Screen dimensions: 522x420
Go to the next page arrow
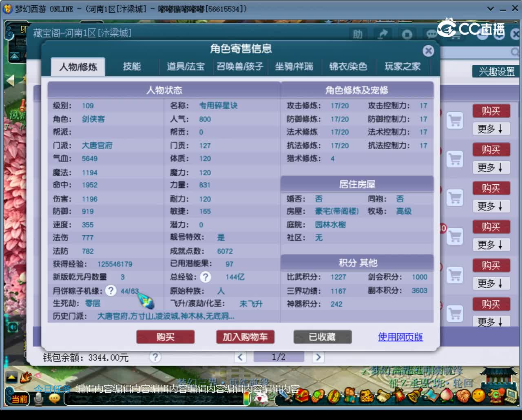coord(318,357)
